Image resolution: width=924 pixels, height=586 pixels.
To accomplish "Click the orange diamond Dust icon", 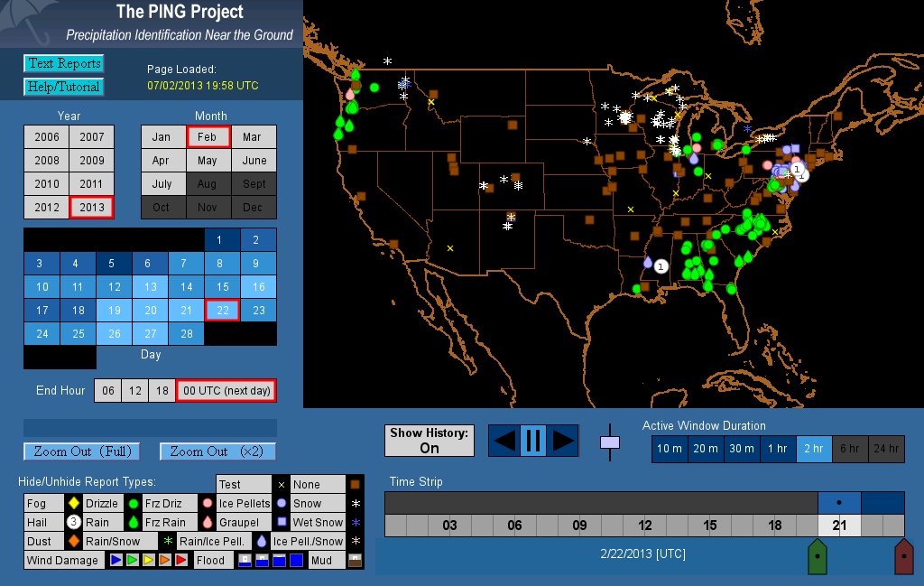I will 74,542.
